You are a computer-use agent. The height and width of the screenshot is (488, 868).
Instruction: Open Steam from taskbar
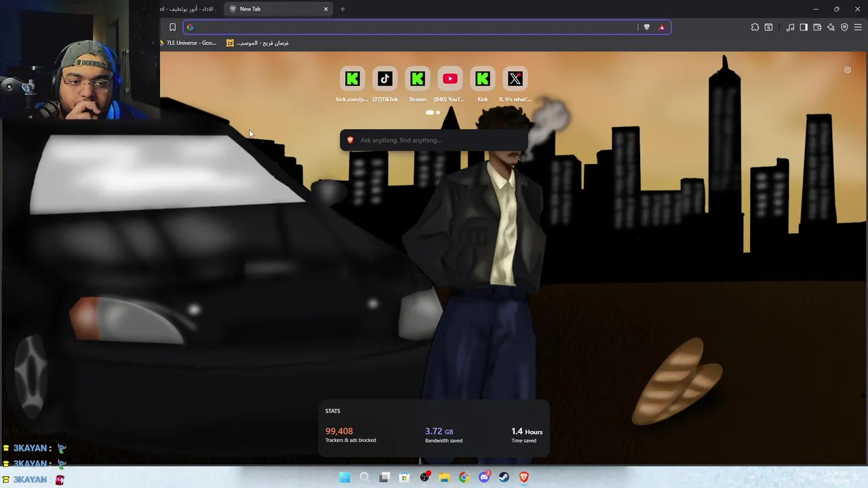pyautogui.click(x=504, y=477)
